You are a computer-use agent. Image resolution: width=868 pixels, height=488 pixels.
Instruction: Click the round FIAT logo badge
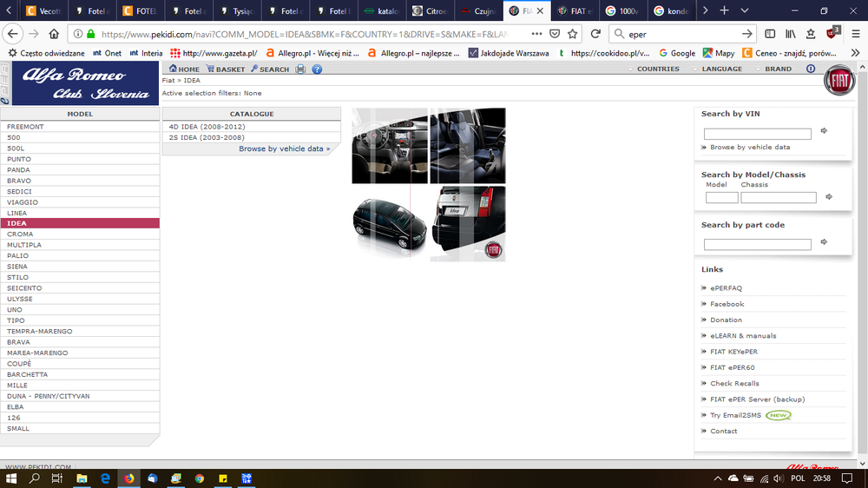(x=839, y=81)
